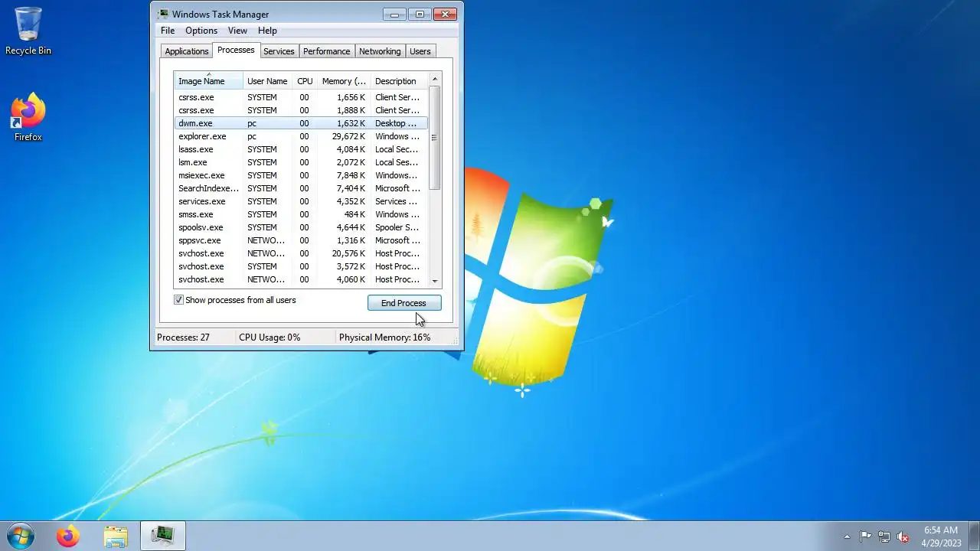Click the network status tray icon
Screen dimensions: 980x551
point(884,536)
